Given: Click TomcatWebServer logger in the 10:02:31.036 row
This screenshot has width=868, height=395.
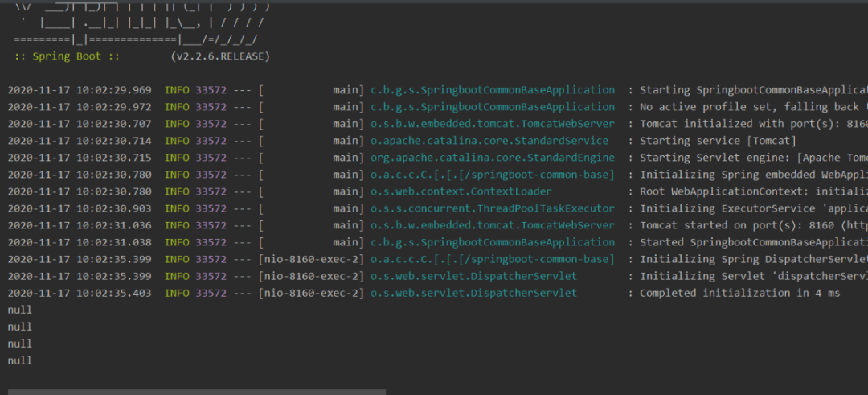Looking at the screenshot, I should coord(493,225).
